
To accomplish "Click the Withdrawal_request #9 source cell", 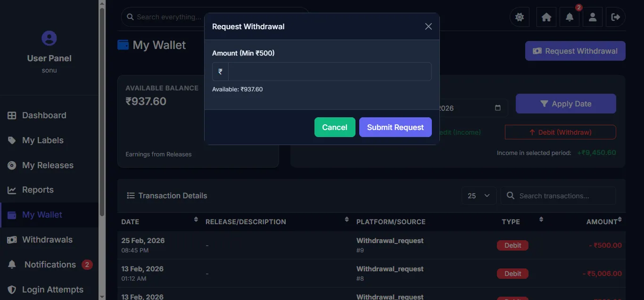I will click(x=390, y=245).
